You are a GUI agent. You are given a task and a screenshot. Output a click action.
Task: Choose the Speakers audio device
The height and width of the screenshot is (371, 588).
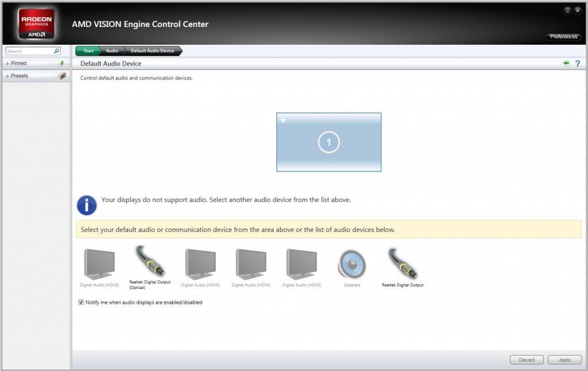(352, 268)
